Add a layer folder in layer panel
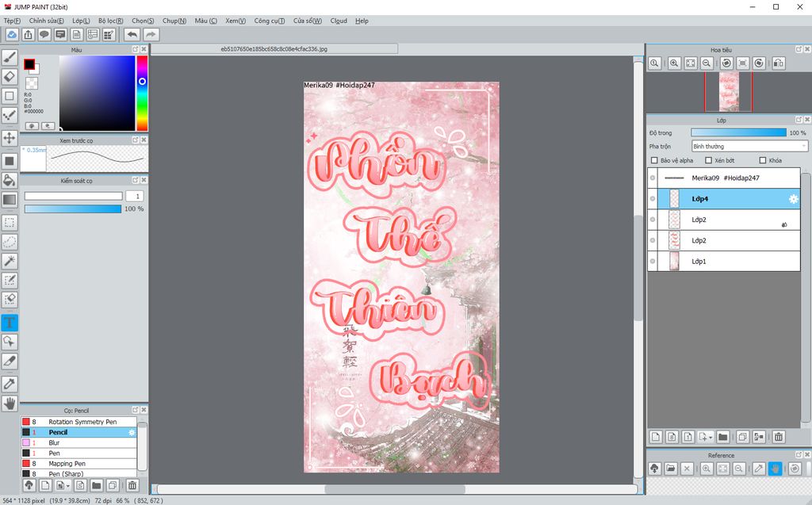This screenshot has height=505, width=812. pyautogui.click(x=723, y=437)
